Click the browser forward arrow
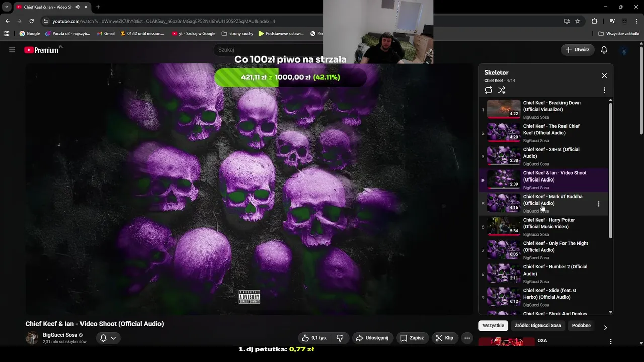 coord(19,21)
